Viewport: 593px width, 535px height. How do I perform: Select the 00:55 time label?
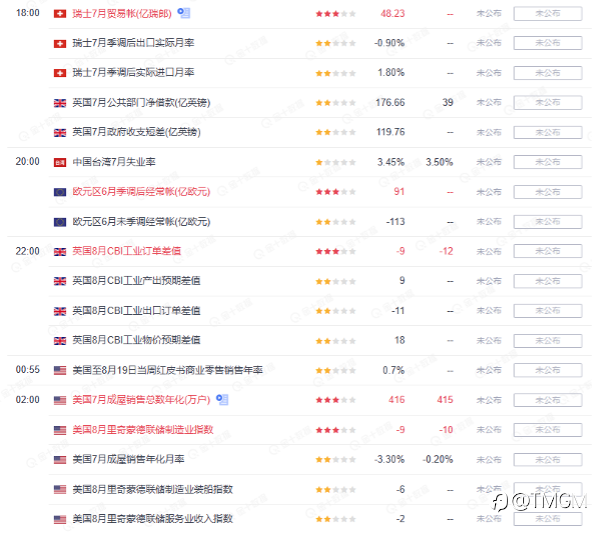(x=28, y=369)
